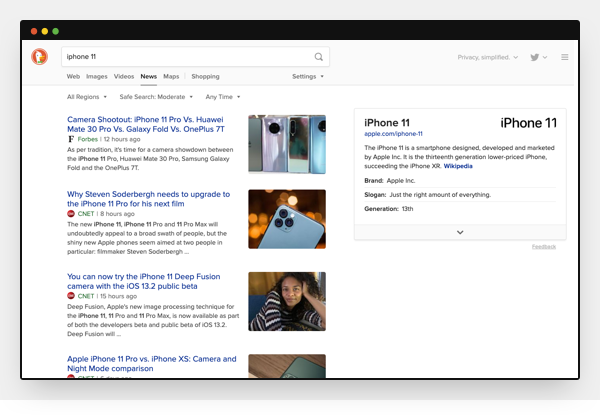
Task: Click the description starting 'The iPhone 11 is a smartphone'
Action: point(459,157)
